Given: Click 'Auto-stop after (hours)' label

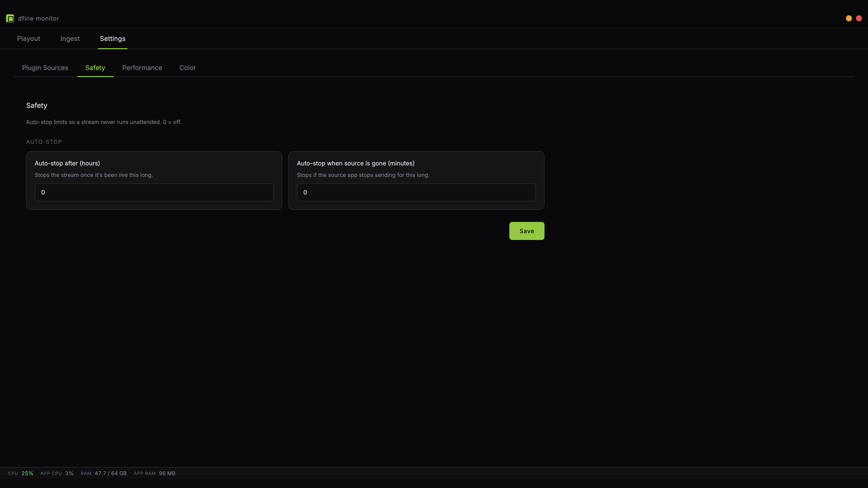Looking at the screenshot, I should pos(67,163).
